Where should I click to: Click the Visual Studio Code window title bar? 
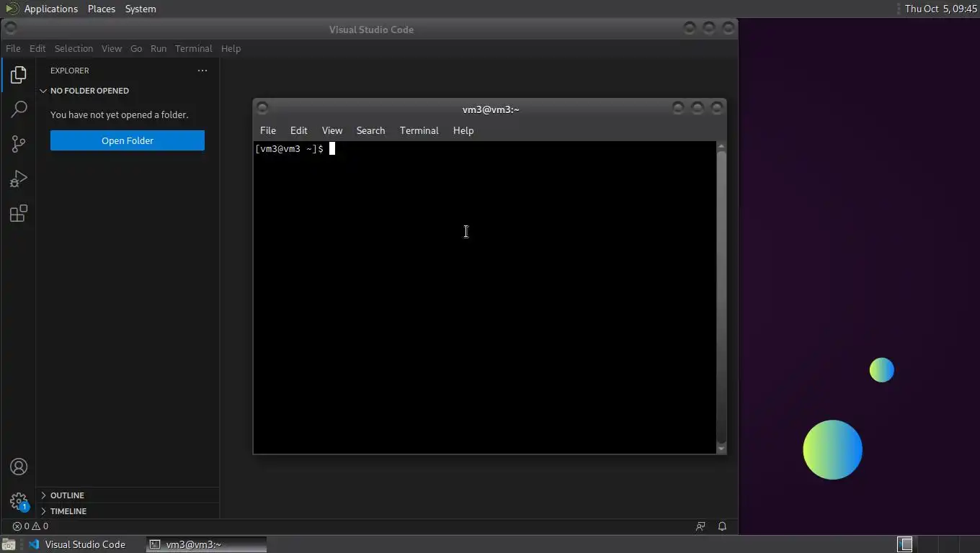(x=370, y=30)
